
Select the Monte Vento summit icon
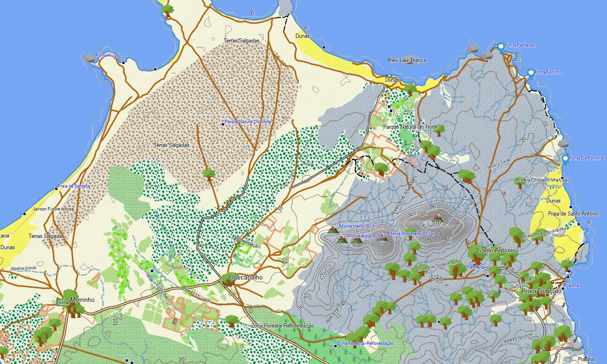pyautogui.click(x=333, y=230)
